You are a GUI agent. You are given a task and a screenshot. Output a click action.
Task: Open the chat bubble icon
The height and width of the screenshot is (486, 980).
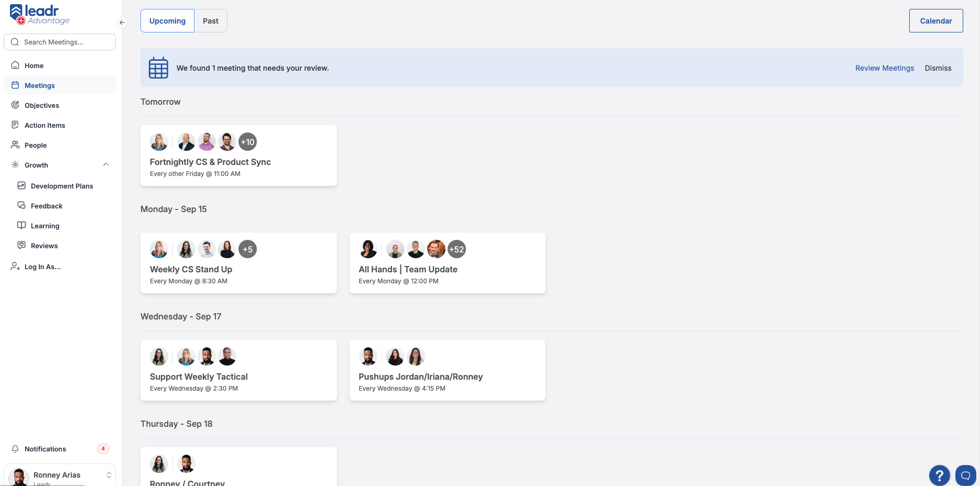coord(966,475)
